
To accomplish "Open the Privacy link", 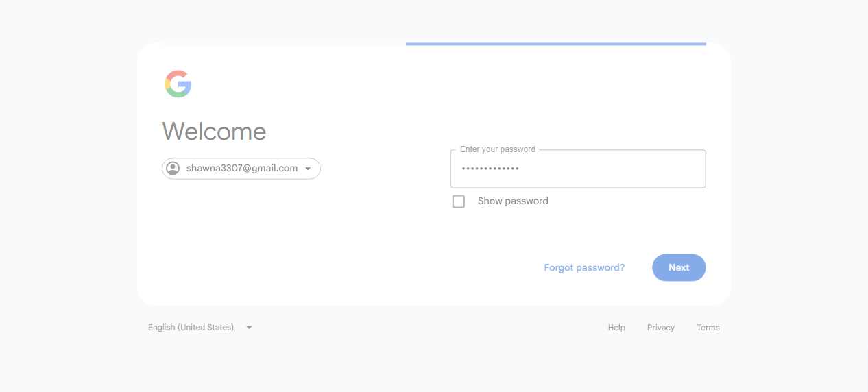I will click(x=661, y=328).
